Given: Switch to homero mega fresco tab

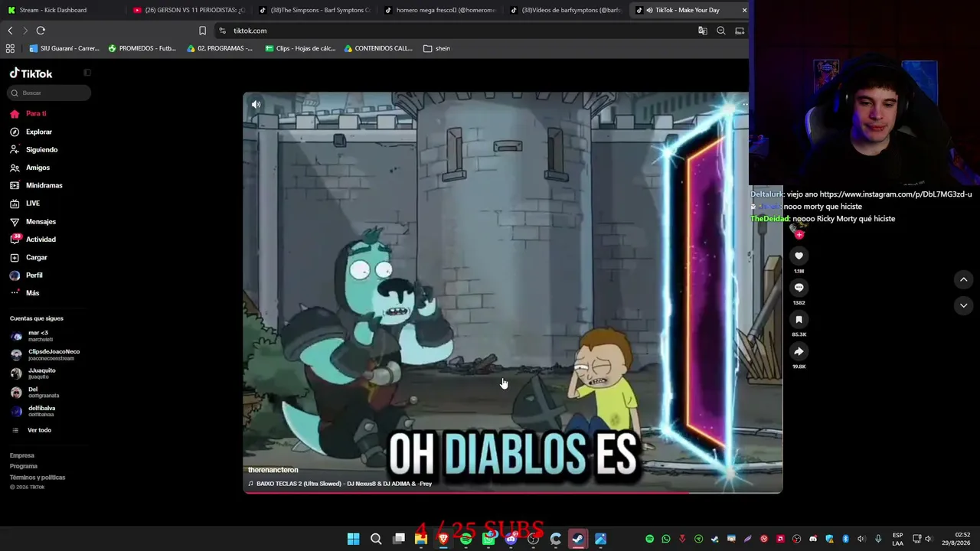Looking at the screenshot, I should click(x=439, y=10).
